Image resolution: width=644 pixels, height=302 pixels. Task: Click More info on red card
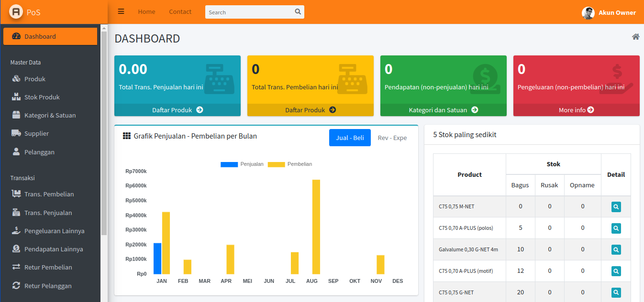point(577,110)
